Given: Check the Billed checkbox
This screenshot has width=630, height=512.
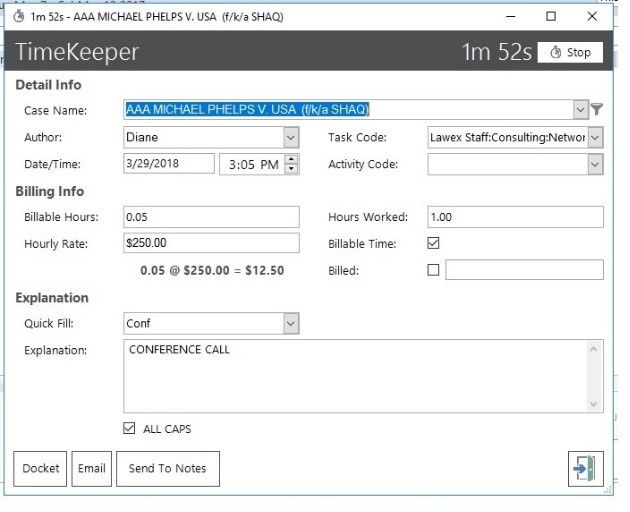Looking at the screenshot, I should [433, 270].
